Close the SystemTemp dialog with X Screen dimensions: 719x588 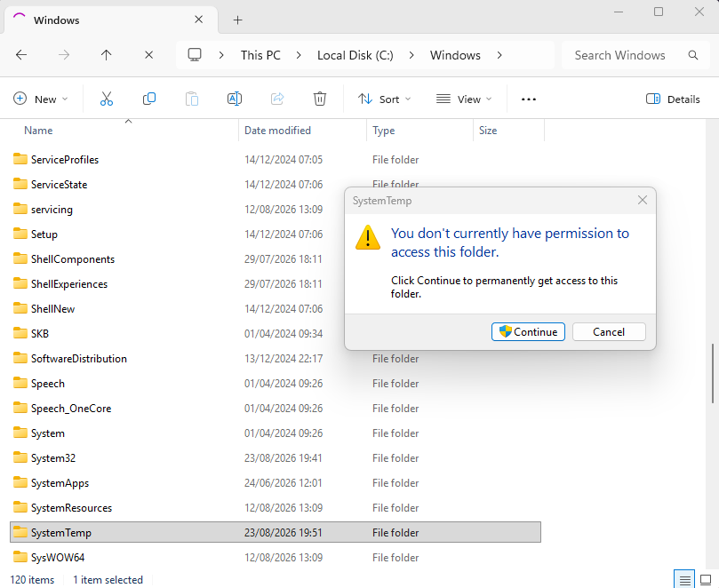tap(643, 200)
